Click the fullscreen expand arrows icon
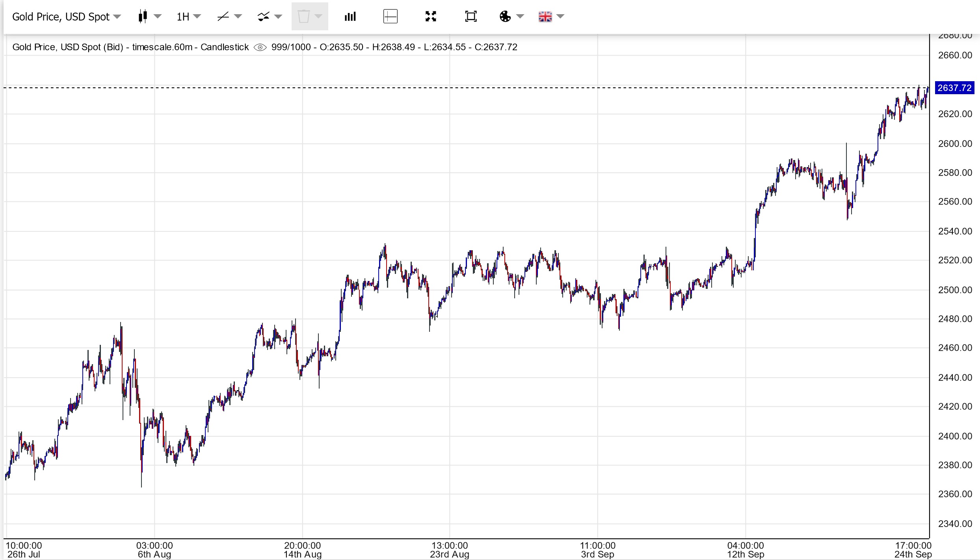This screenshot has width=980, height=560. click(431, 17)
